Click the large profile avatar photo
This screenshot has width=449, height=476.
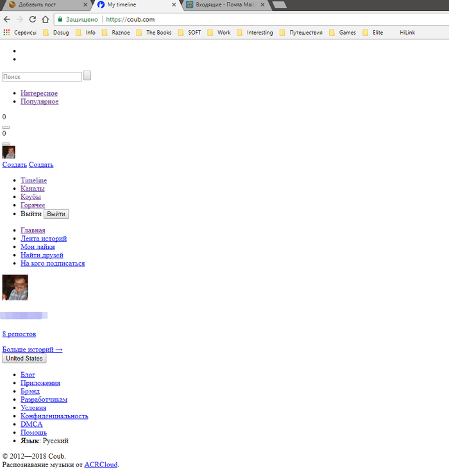pyautogui.click(x=15, y=287)
